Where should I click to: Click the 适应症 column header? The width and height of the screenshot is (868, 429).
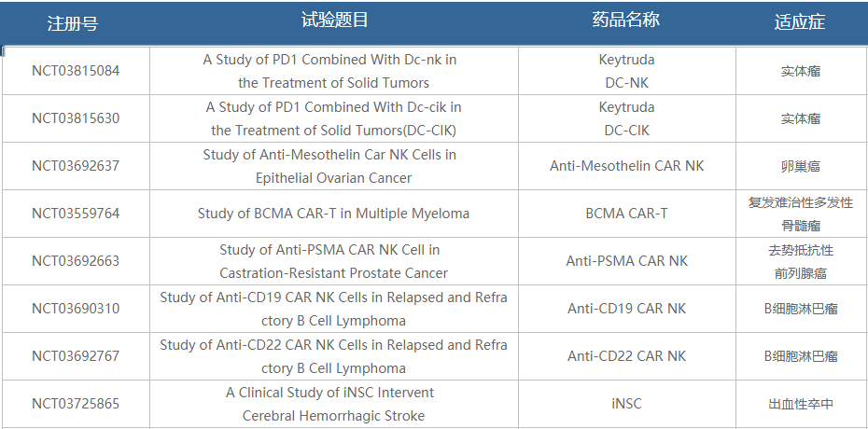click(800, 22)
